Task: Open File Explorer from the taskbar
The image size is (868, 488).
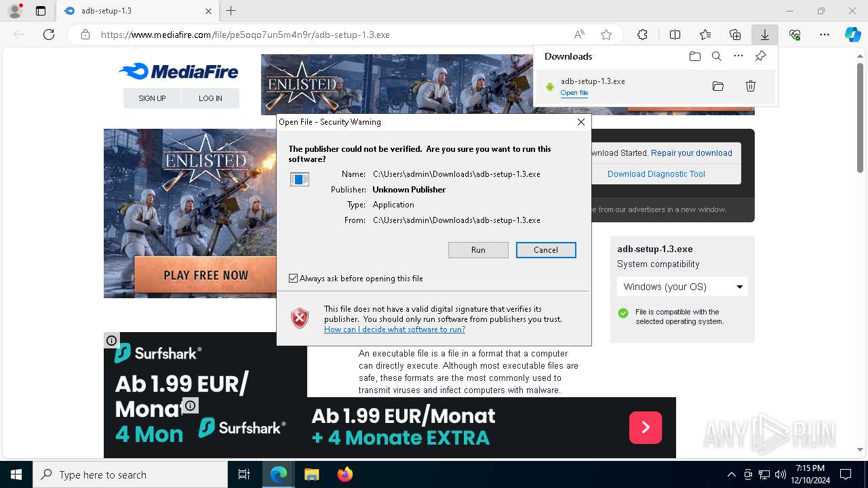Action: coord(311,474)
